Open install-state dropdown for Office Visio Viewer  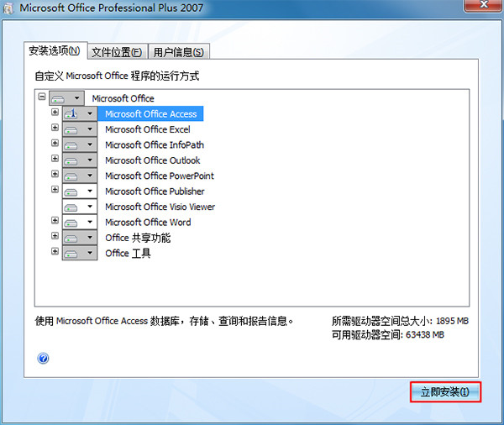(x=80, y=207)
